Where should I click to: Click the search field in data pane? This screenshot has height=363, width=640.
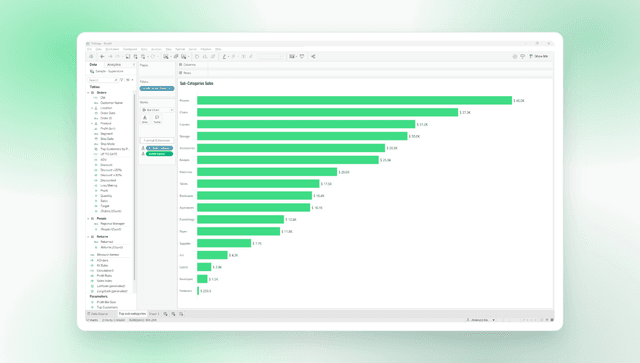[x=103, y=80]
